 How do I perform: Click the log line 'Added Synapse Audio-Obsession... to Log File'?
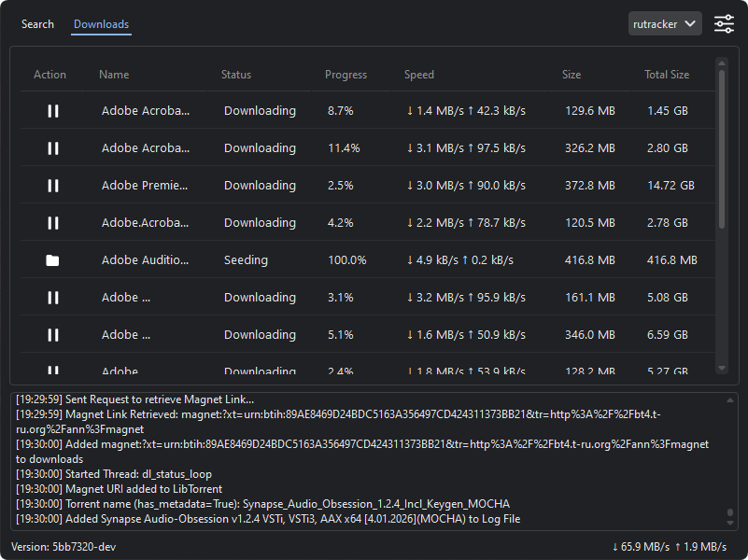pyautogui.click(x=268, y=519)
